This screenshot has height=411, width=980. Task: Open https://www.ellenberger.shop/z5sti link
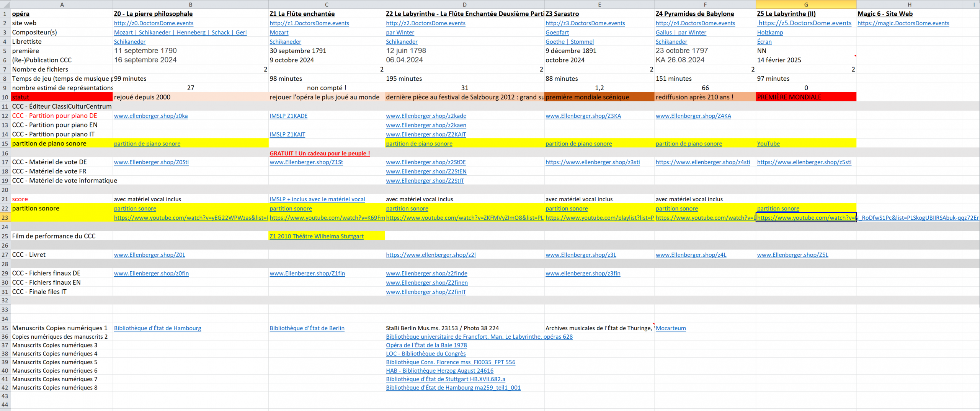pos(804,162)
